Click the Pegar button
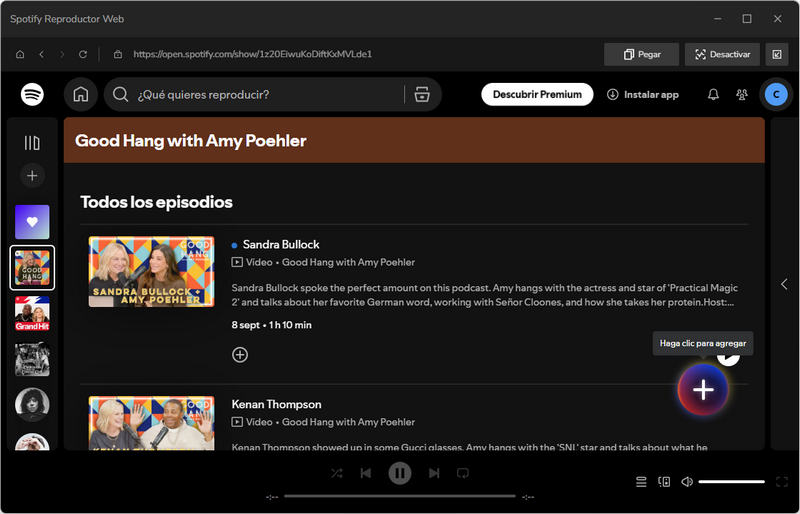This screenshot has height=514, width=800. coord(641,54)
